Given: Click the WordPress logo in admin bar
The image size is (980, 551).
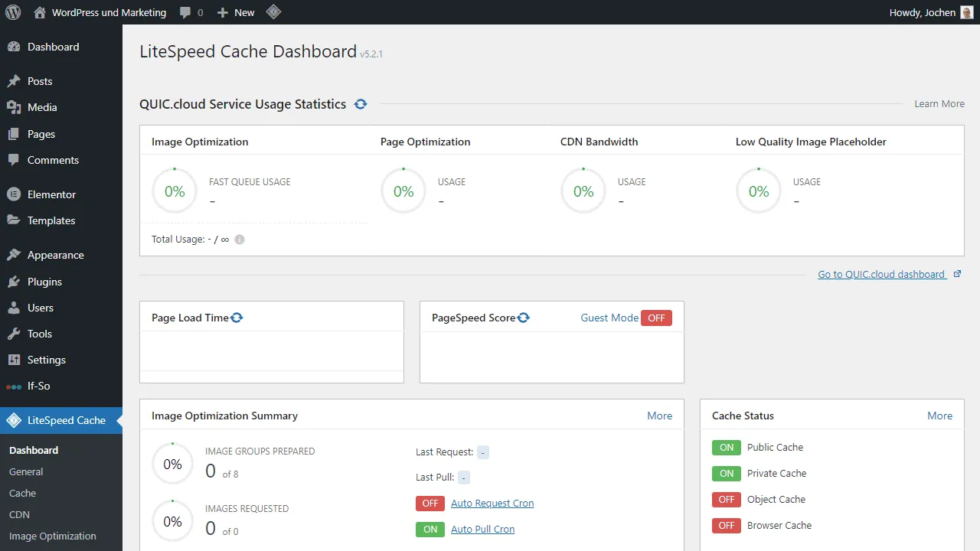Looking at the screenshot, I should [x=13, y=12].
